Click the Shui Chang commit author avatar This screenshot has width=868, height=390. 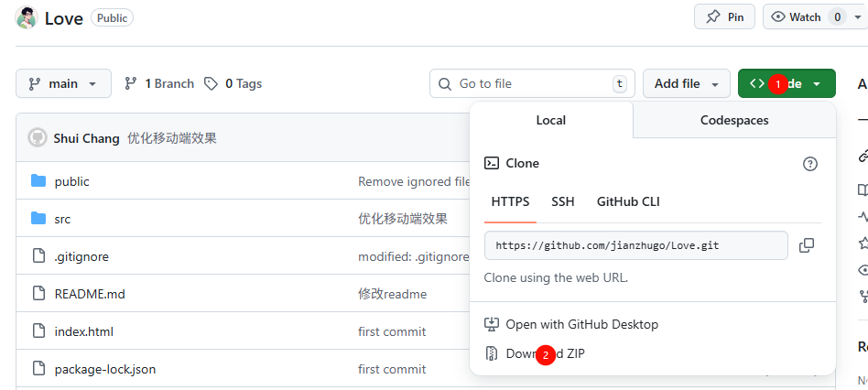37,138
